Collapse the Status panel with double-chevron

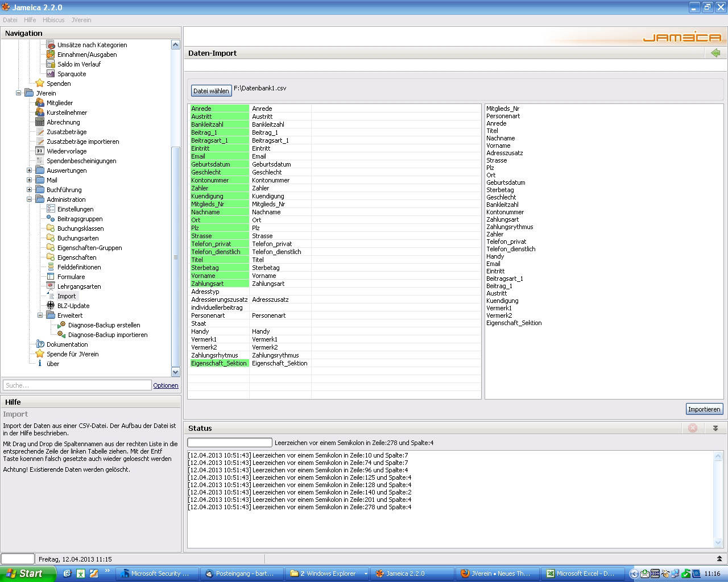click(715, 428)
